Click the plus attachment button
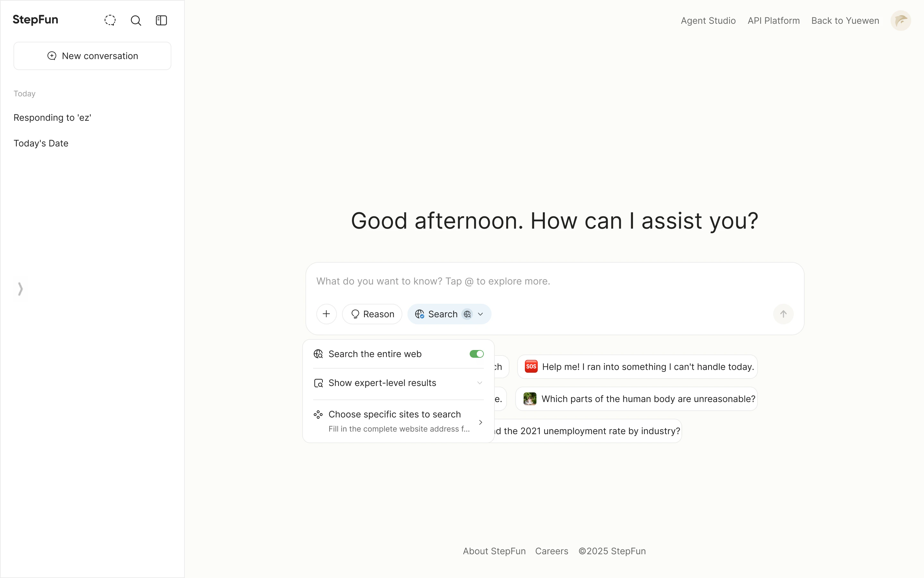This screenshot has height=578, width=924. (x=327, y=314)
